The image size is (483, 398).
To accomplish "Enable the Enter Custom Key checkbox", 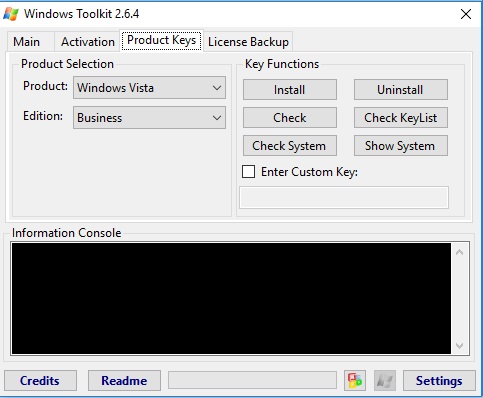I will click(x=248, y=172).
